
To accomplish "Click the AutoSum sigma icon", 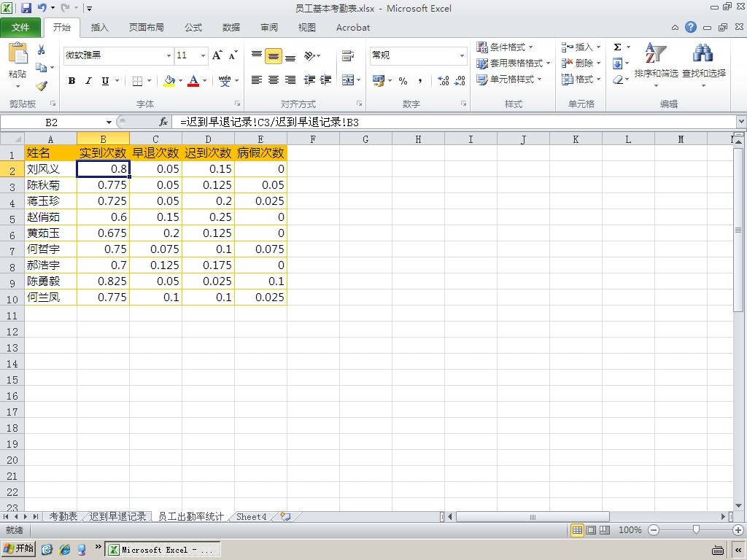I will (x=617, y=47).
